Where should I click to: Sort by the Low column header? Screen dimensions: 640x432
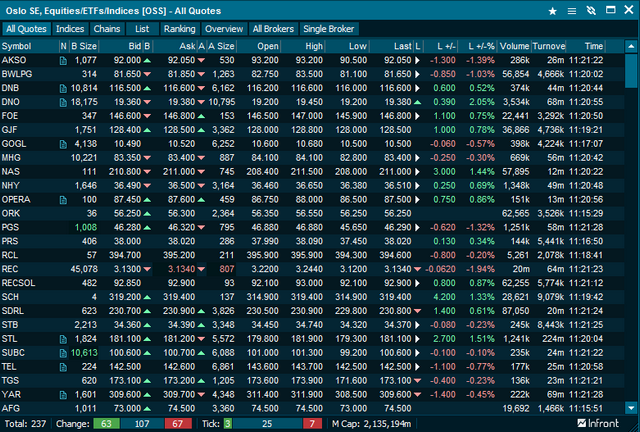coord(347,46)
